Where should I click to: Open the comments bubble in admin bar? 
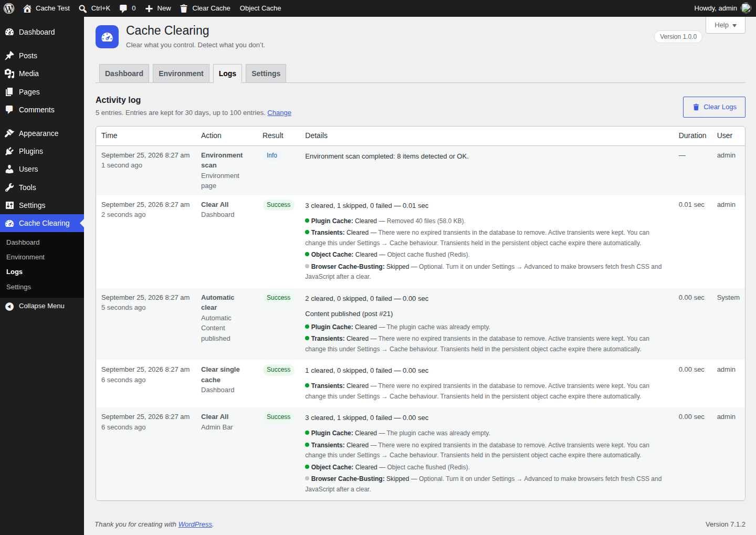pyautogui.click(x=123, y=8)
